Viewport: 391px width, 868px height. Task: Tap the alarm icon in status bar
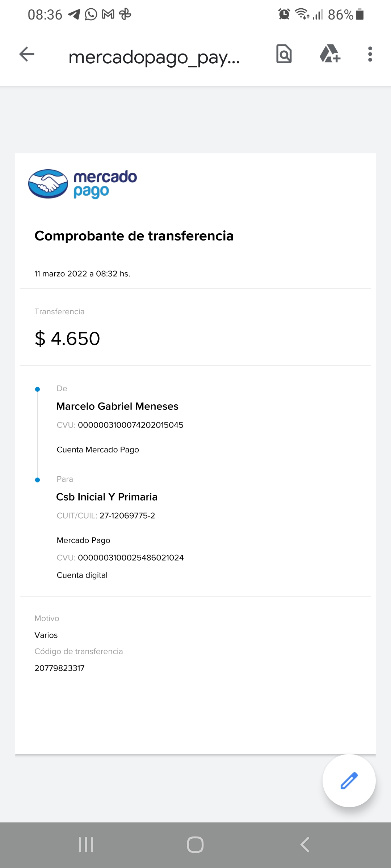pyautogui.click(x=284, y=14)
